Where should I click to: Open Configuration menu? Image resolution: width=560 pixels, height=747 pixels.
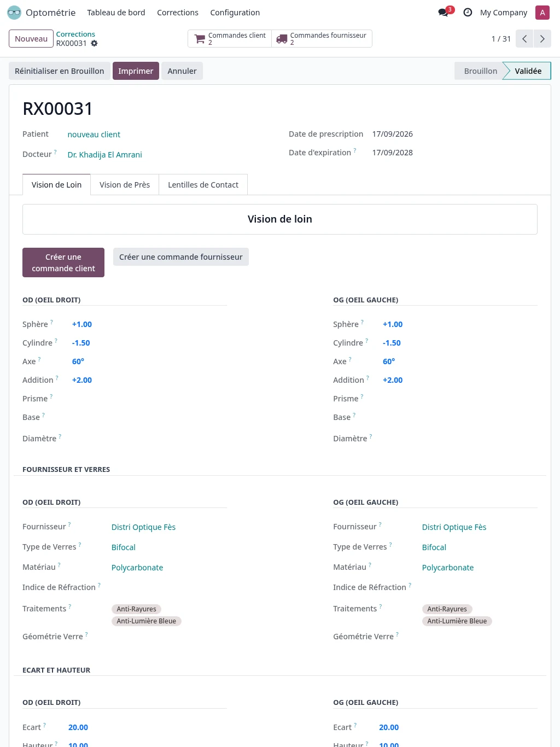click(x=235, y=13)
